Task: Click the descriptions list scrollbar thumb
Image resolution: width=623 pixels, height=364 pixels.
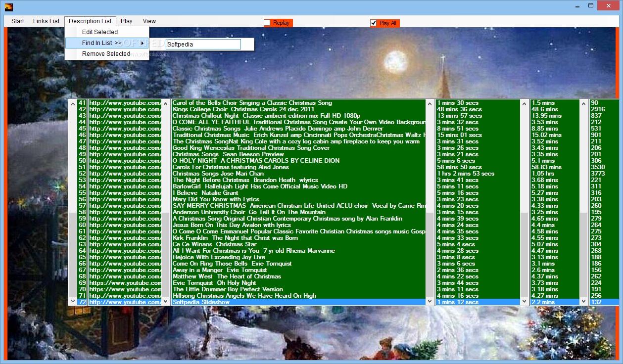Action: 430,255
